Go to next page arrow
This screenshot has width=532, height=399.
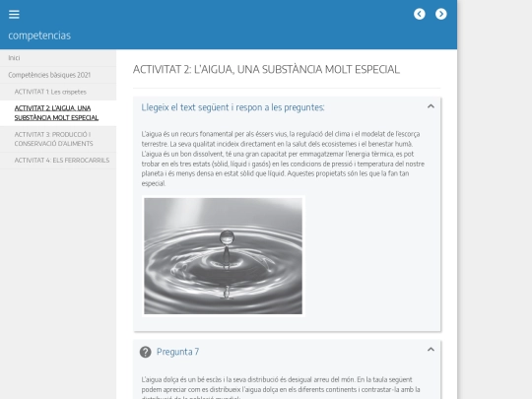coord(441,14)
